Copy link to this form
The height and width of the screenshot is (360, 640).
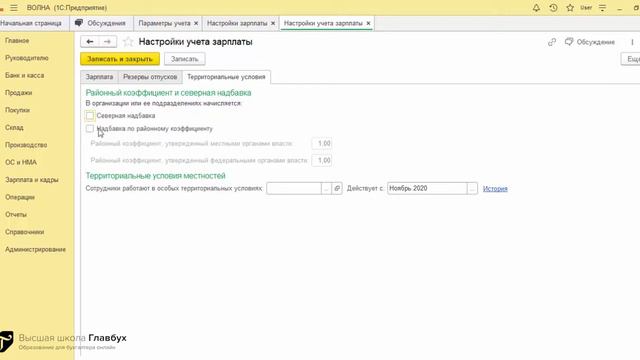click(552, 42)
